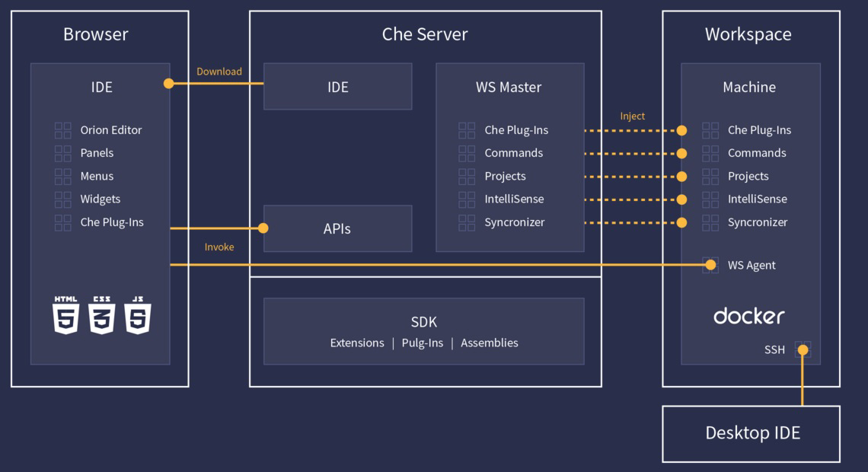Click the JS shield logo
The height and width of the screenshot is (472, 868).
[x=139, y=315]
